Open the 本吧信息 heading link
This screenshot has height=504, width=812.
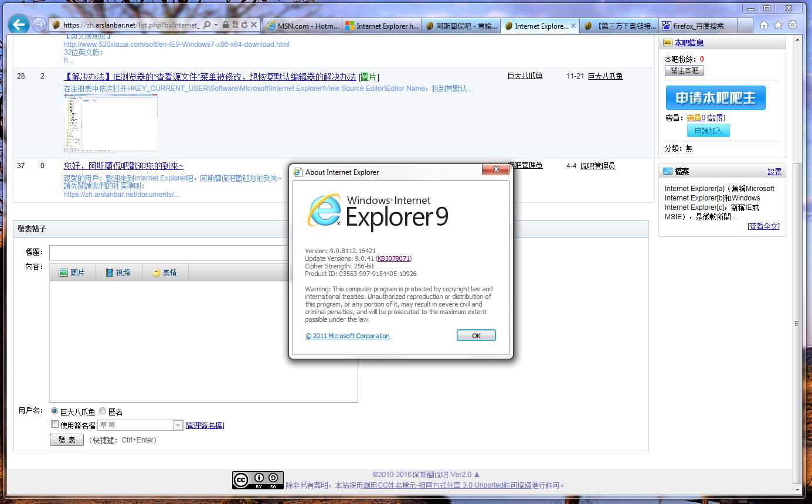point(689,43)
